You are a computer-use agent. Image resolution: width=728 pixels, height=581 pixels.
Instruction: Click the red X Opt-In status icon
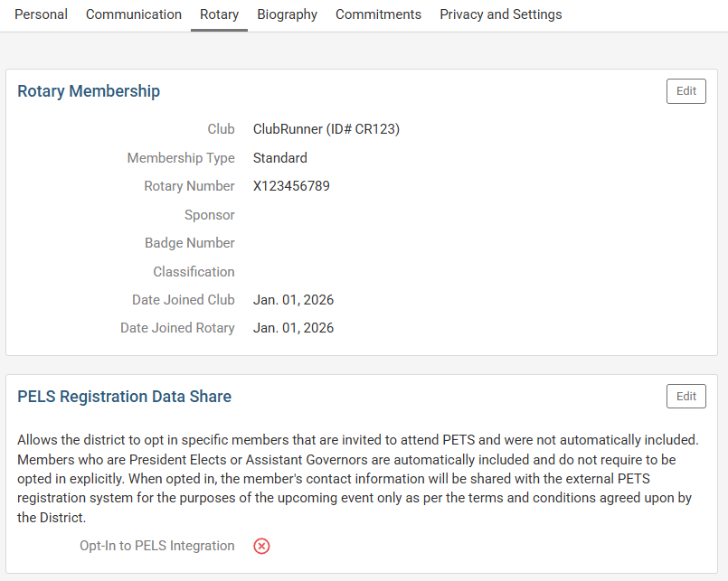(261, 546)
